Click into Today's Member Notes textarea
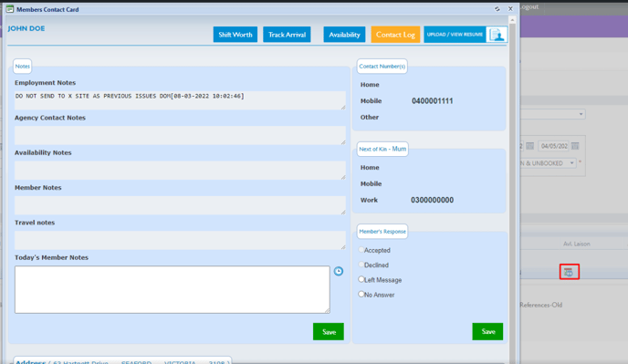Screen dimensions: 628x364 173,289
